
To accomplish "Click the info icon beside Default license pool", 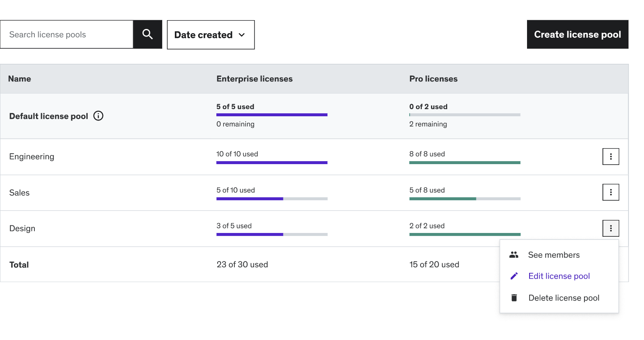I will [98, 116].
